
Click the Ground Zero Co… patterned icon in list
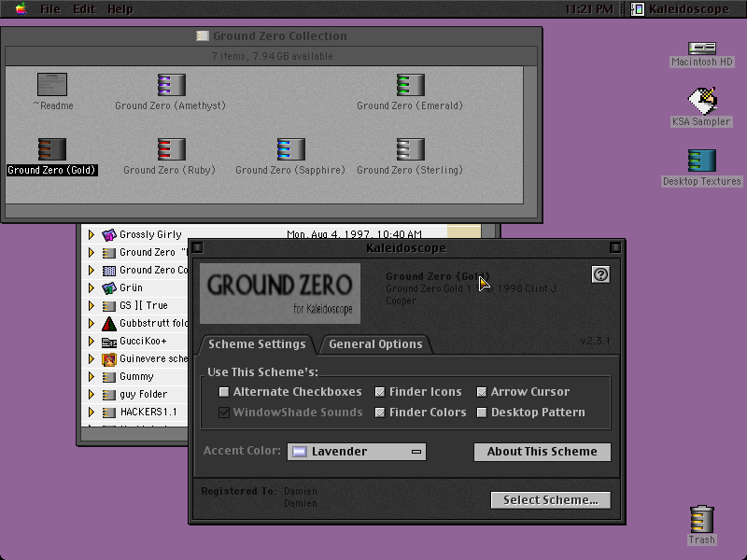click(x=109, y=271)
